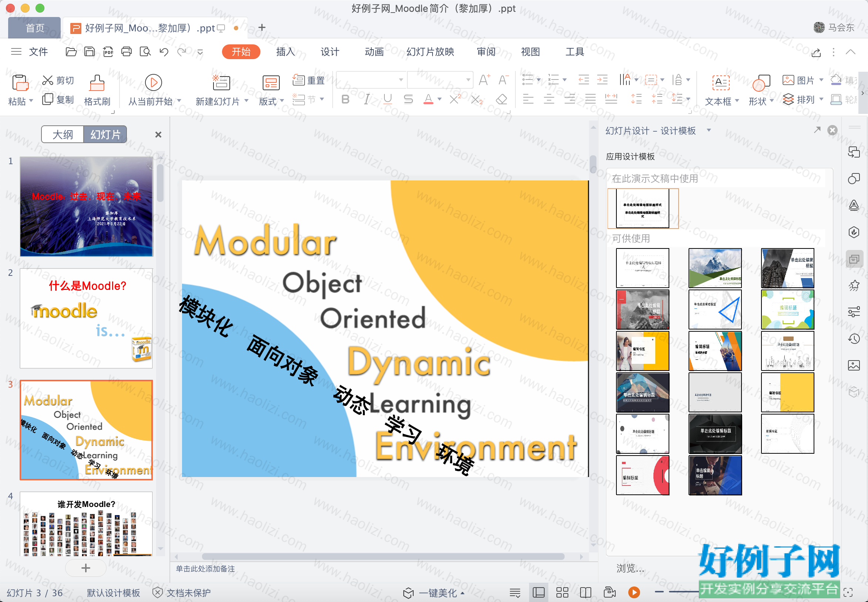Open the Review (审阅) ribbon tab
Viewport: 868px width, 602px height.
[x=486, y=52]
